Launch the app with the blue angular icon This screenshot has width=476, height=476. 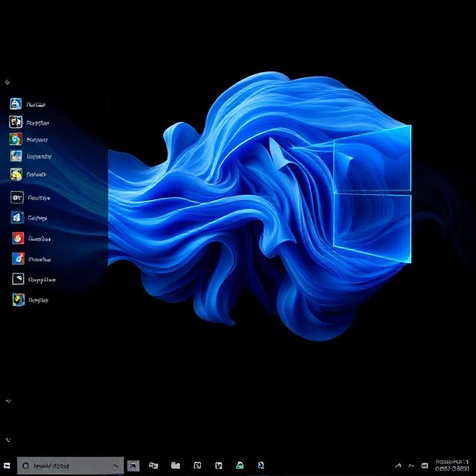[16, 218]
